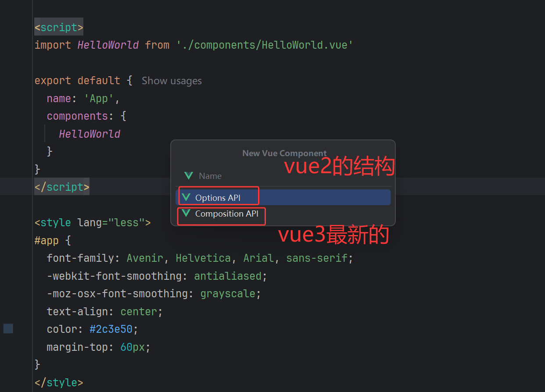This screenshot has height=392, width=545.
Task: Select Composition API in New Vue Component
Action: pos(283,214)
